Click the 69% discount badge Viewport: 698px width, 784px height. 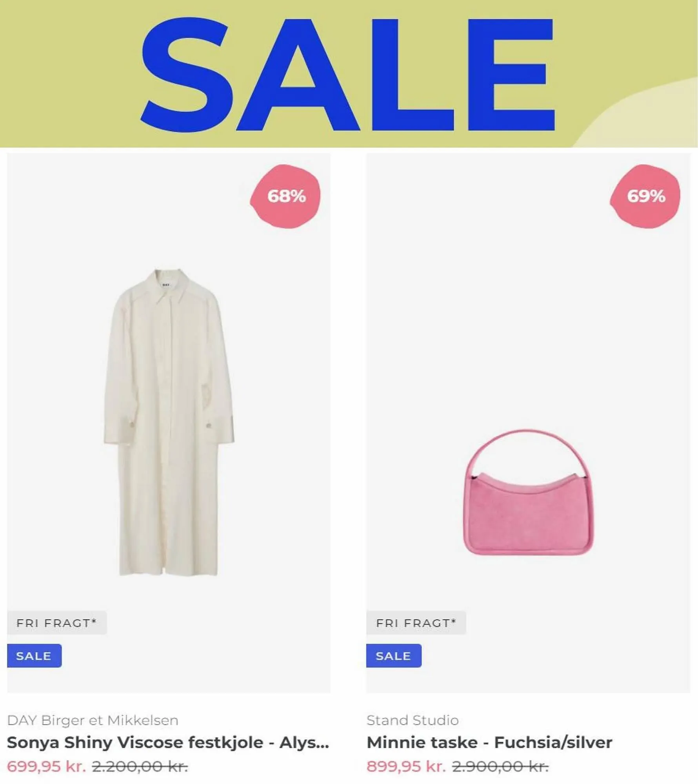(x=645, y=196)
